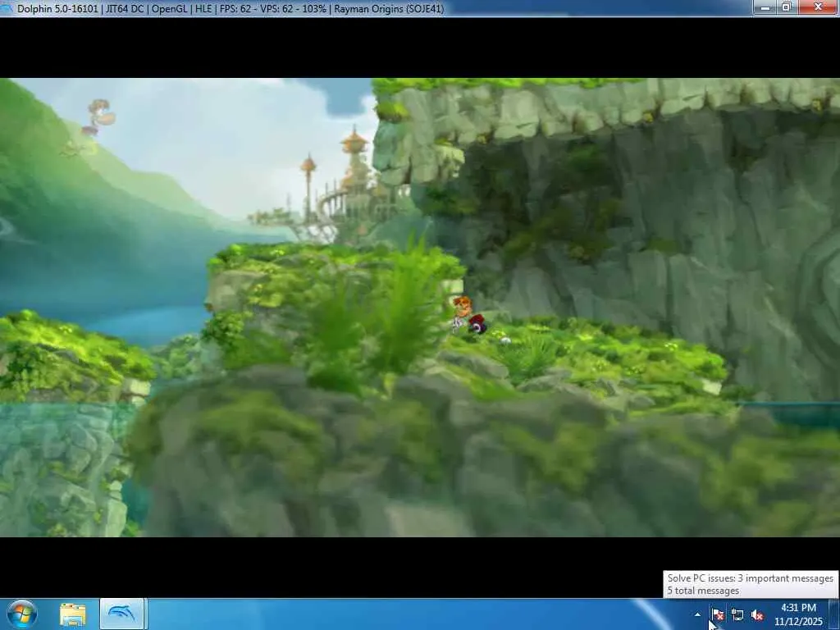
Task: Click the Solve PC issues tooltip
Action: pos(751,584)
